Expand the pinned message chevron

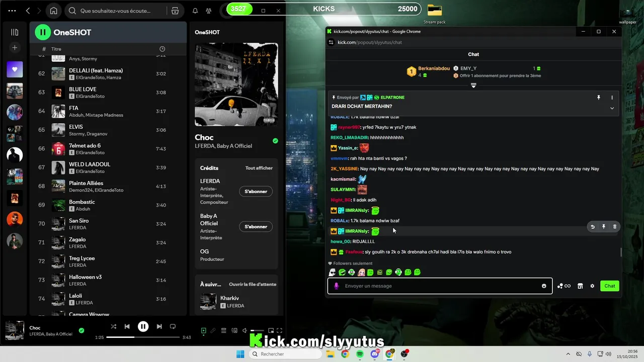tap(612, 108)
